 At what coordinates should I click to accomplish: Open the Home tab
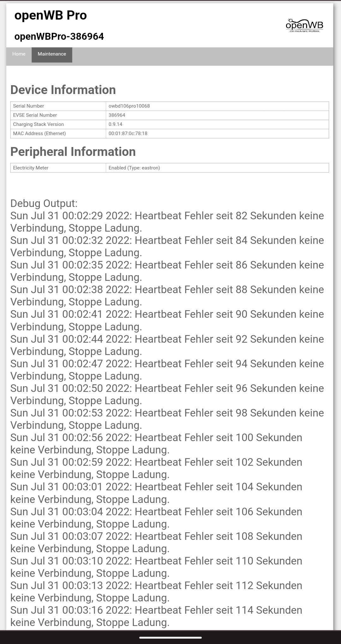19,54
